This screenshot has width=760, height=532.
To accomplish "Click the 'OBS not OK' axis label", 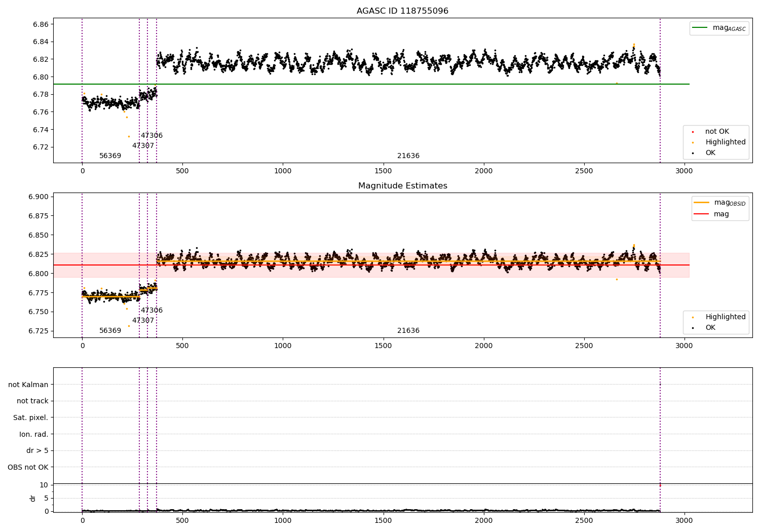I will pos(28,467).
